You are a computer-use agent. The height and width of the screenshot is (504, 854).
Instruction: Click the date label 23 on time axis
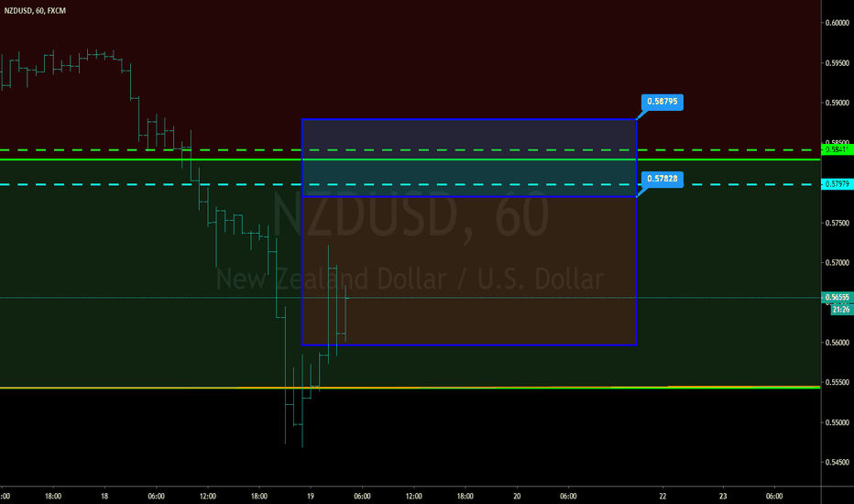(723, 496)
